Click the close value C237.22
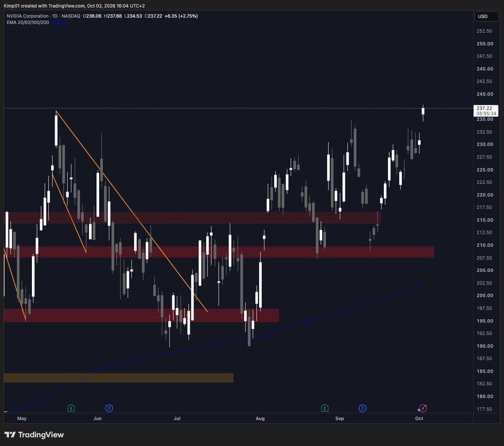 pyautogui.click(x=154, y=16)
